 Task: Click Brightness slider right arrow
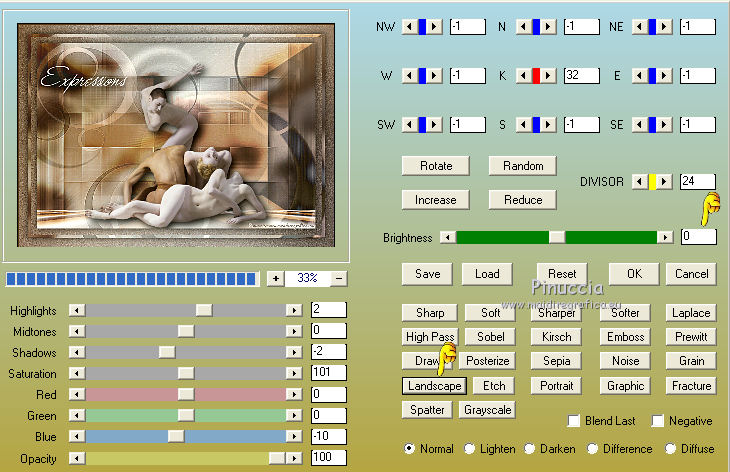665,237
